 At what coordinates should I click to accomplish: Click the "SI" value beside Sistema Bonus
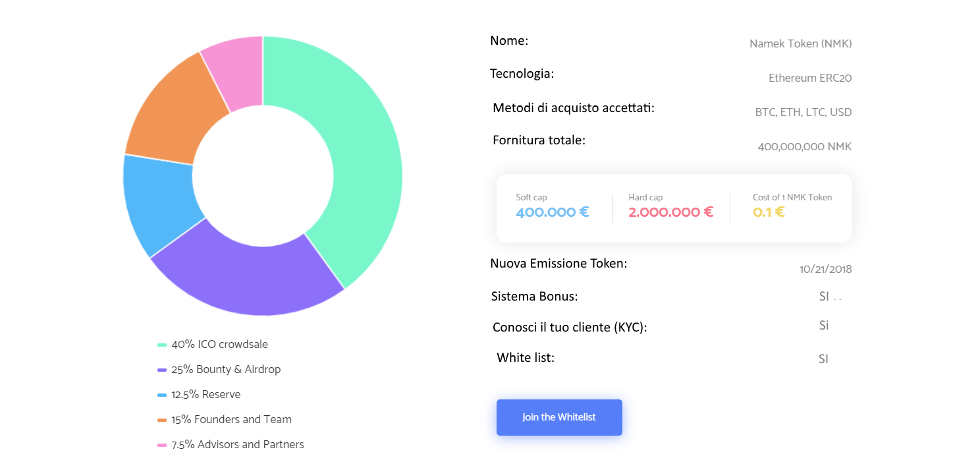824,297
